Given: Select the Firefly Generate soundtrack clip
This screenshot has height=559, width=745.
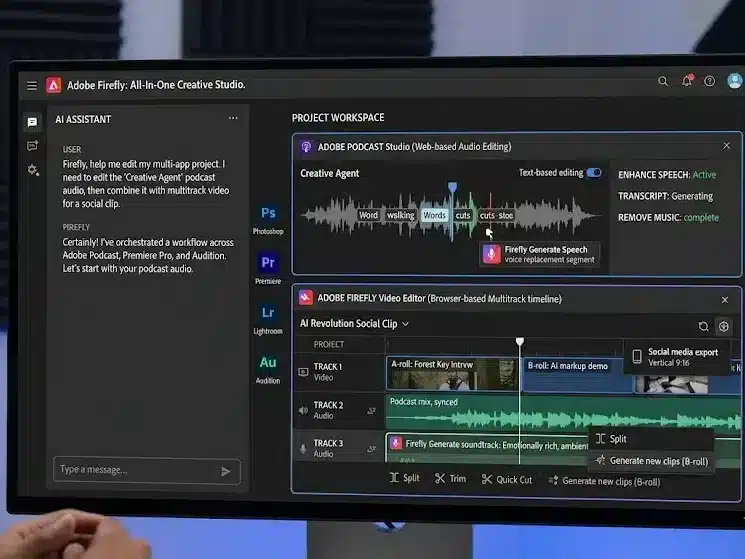Looking at the screenshot, I should 487,448.
